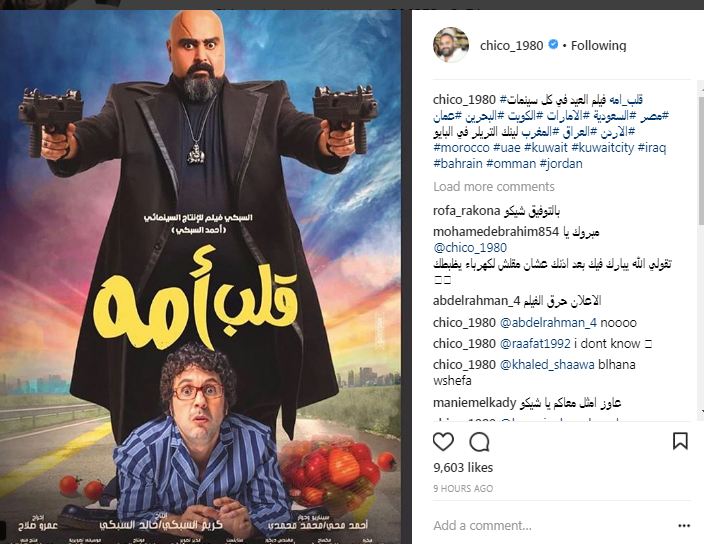Image resolution: width=704 pixels, height=544 pixels.
Task: Save post with bookmark icon
Action: pyautogui.click(x=680, y=441)
